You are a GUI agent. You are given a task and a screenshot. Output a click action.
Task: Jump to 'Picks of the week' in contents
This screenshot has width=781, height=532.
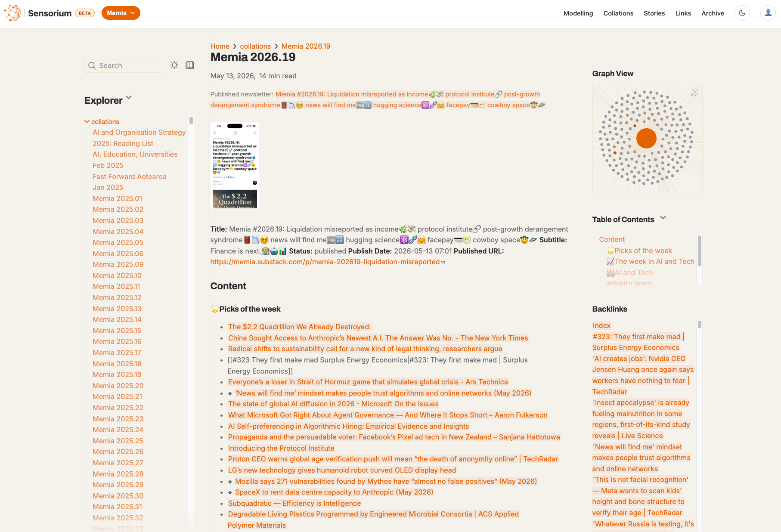tap(639, 251)
